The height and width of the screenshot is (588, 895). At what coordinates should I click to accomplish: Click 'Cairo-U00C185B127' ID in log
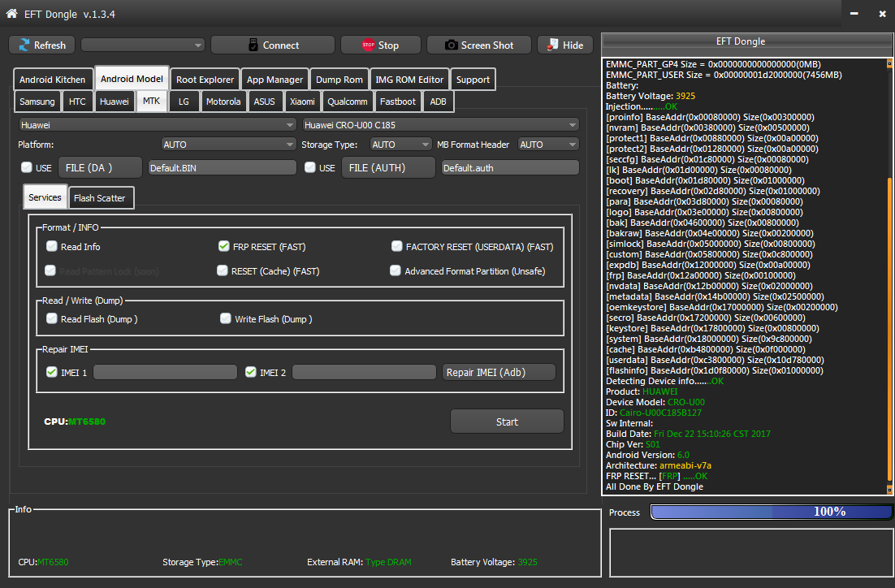pos(660,413)
